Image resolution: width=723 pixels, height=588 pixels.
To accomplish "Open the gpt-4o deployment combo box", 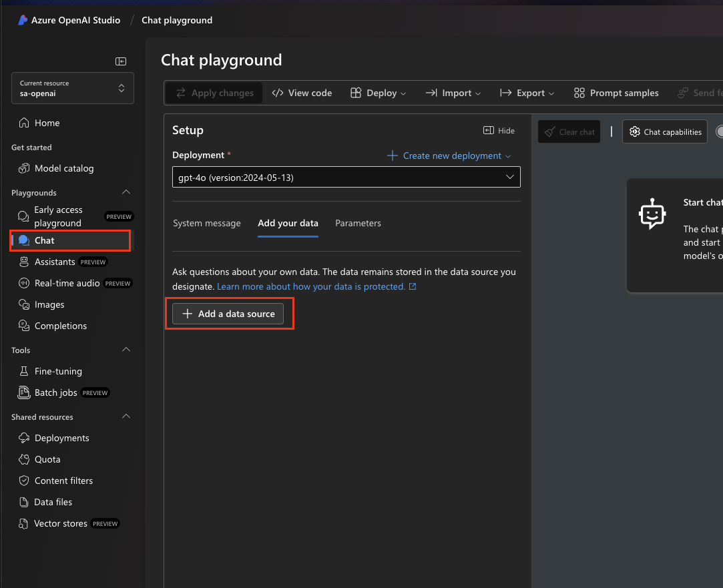I will pos(346,177).
